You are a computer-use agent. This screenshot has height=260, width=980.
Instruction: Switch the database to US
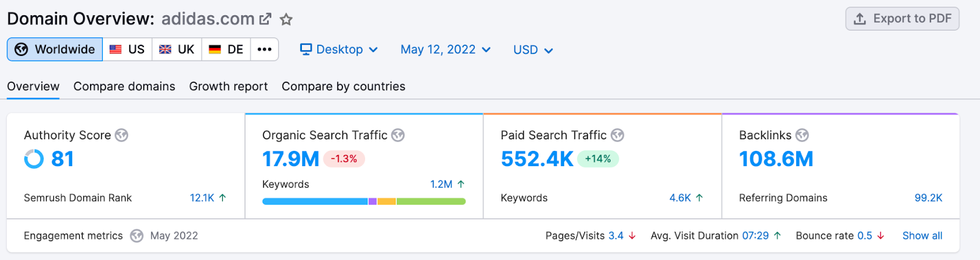point(127,50)
